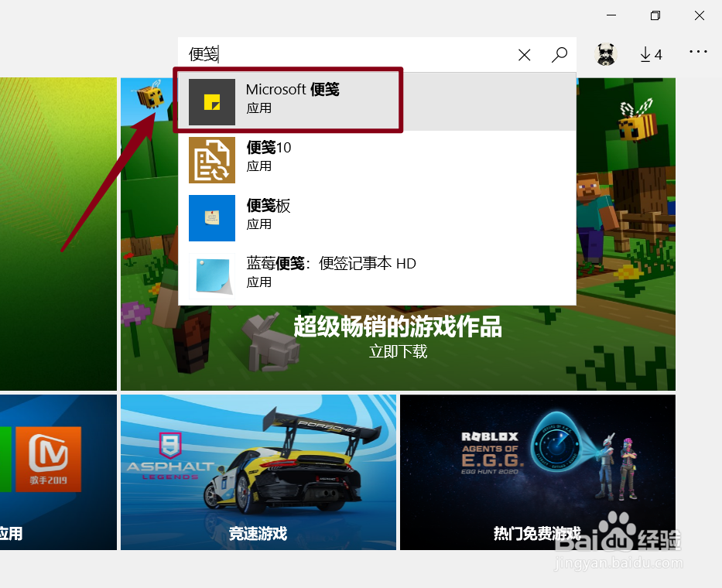Open the 热门免费游戏 Roblox tile
Image resolution: width=722 pixels, height=588 pixels.
[537, 472]
